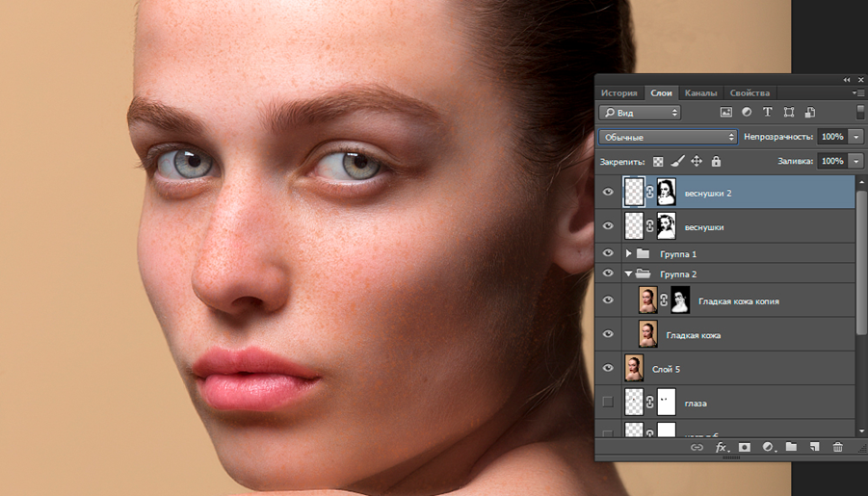Create a new layer icon
Screen dimensions: 868x496
pyautogui.click(x=814, y=447)
